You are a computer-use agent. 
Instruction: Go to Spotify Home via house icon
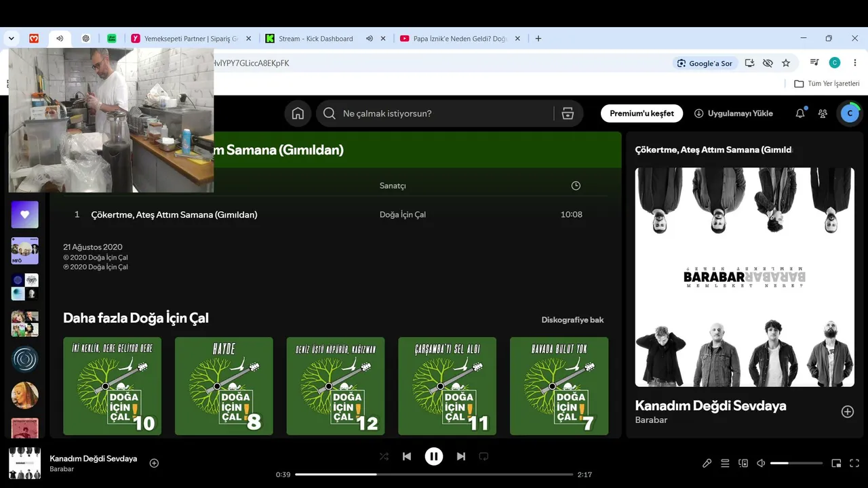[298, 113]
